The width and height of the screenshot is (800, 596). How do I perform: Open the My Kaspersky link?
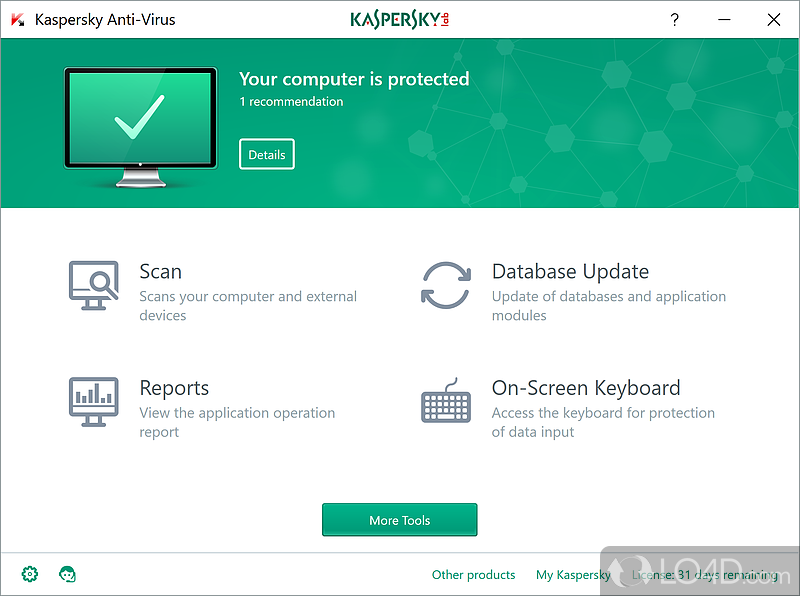pyautogui.click(x=573, y=575)
